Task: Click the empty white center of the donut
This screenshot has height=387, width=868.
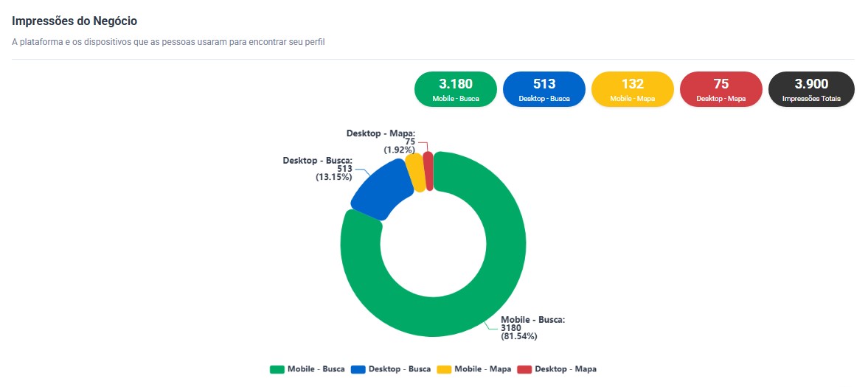Action: point(433,245)
